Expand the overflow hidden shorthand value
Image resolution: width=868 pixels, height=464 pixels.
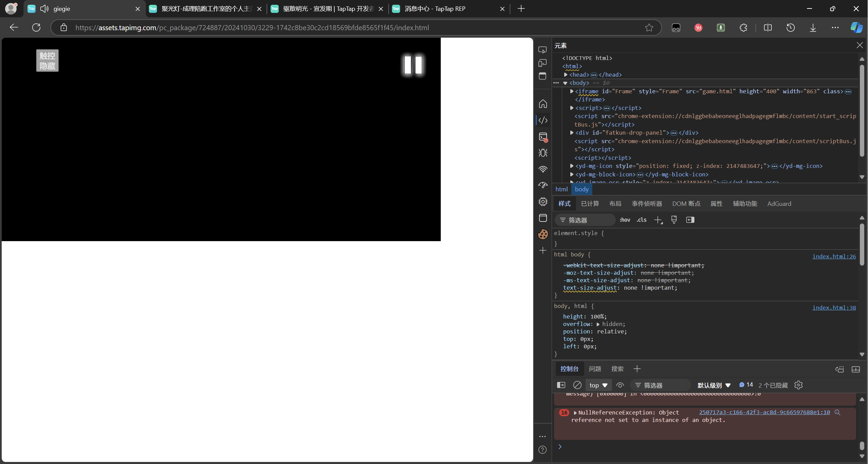pyautogui.click(x=598, y=324)
